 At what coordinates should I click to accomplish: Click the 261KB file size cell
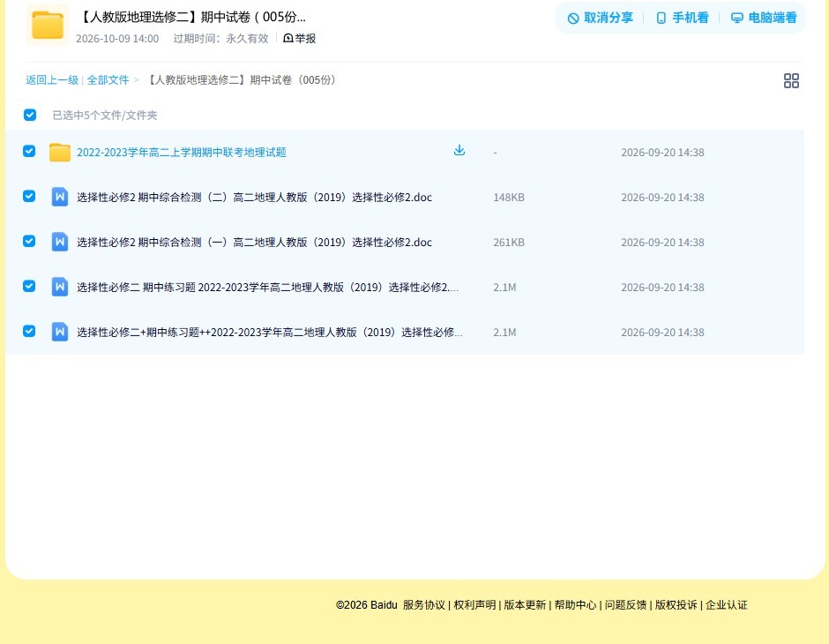pos(509,242)
